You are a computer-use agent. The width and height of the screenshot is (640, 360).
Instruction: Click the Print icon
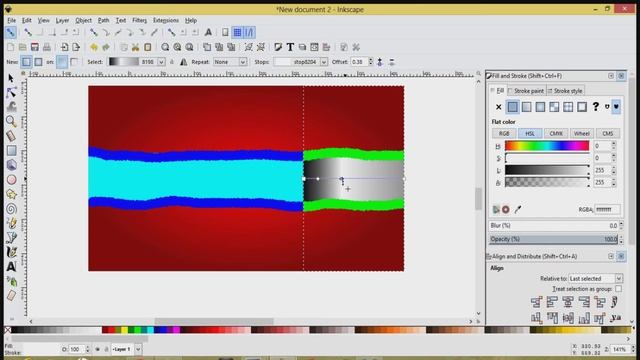point(47,47)
